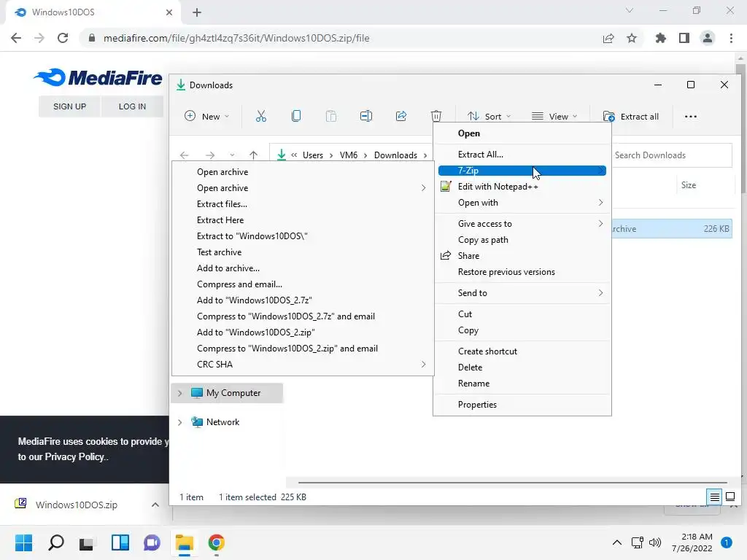Switch to large icons view layout icon
Image resolution: width=747 pixels, height=560 pixels.
coord(729,497)
